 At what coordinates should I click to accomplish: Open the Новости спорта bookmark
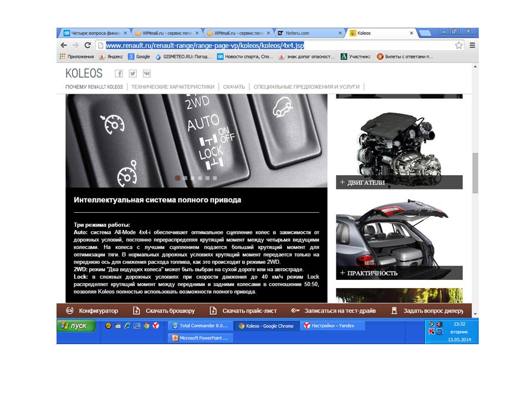coord(245,57)
